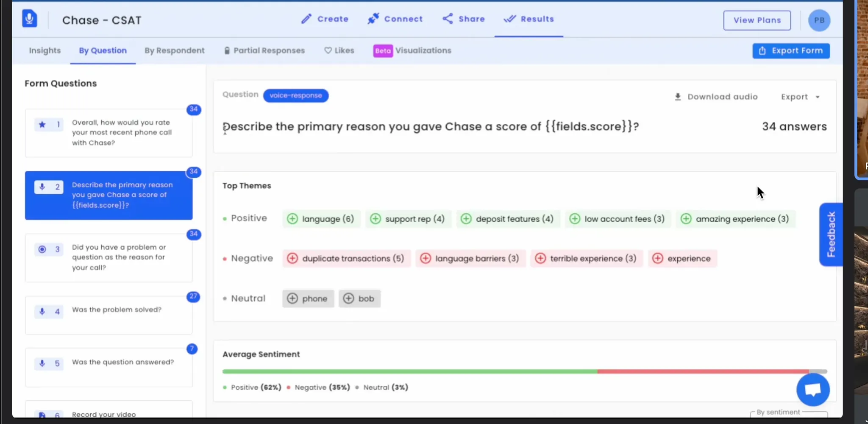
Task: Select the By Question tab
Action: click(x=103, y=50)
